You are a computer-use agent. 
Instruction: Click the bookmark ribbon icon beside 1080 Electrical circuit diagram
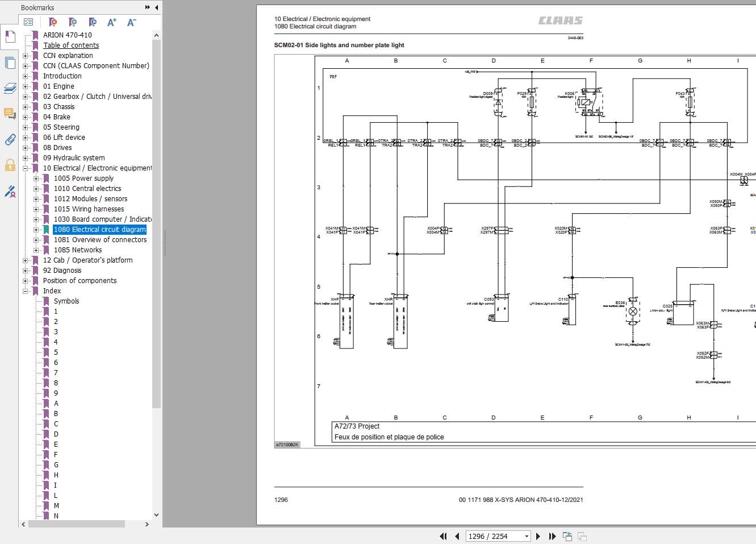tap(46, 230)
